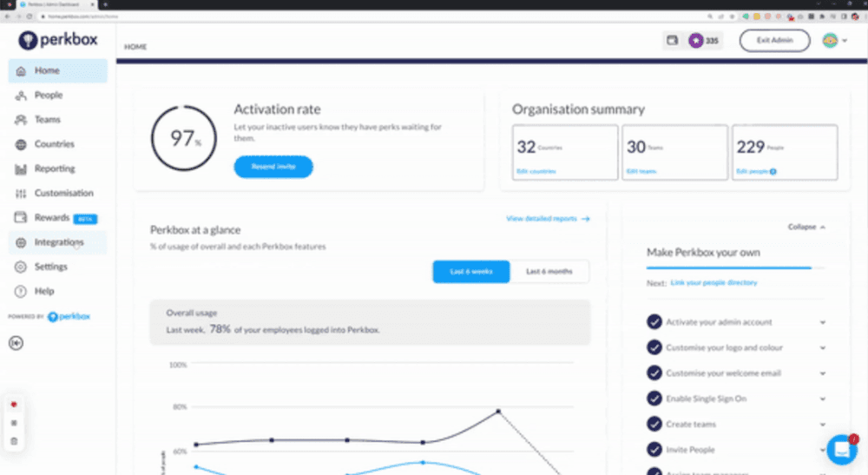Open the Integrations page

57,242
